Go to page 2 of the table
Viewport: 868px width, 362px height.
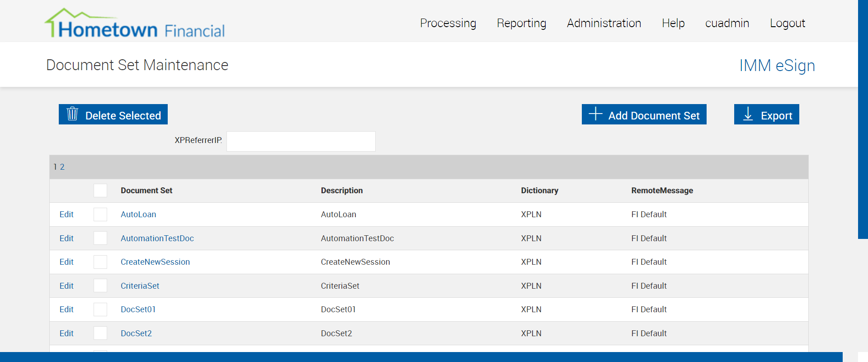coord(62,167)
